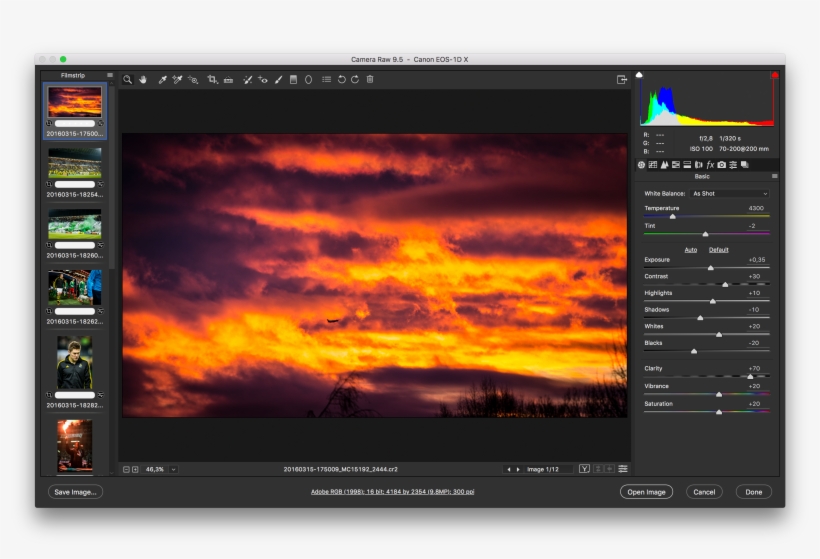
Task: Mark image for deletion with trash icon
Action: 370,79
